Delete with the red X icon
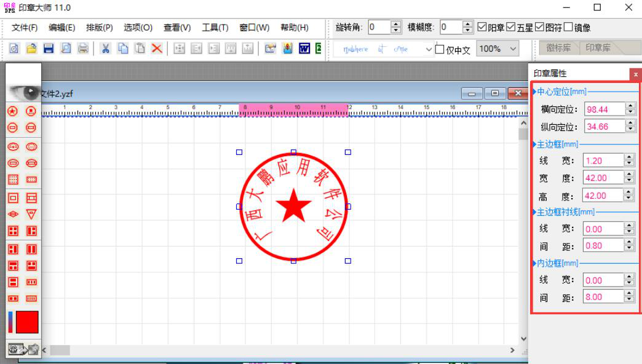Screen dimensions: 642x364 157,49
